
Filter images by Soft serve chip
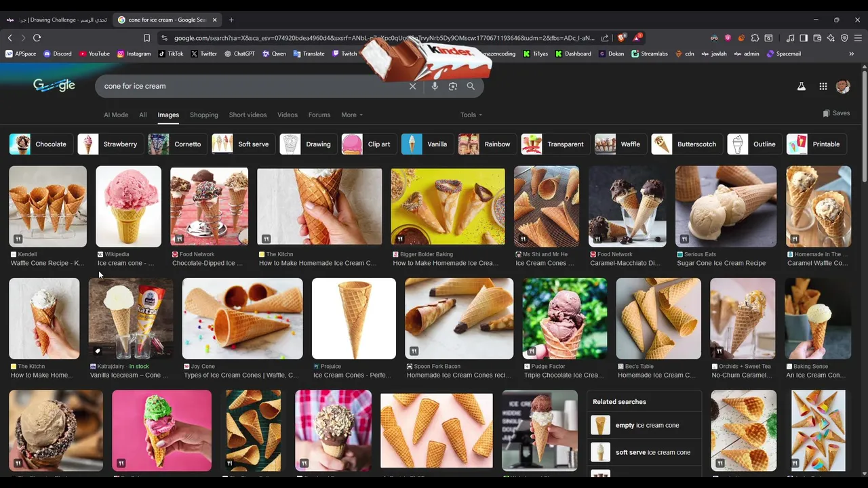[x=243, y=144]
